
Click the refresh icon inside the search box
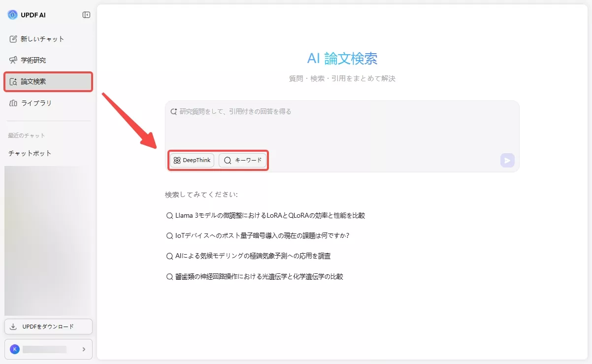[173, 111]
